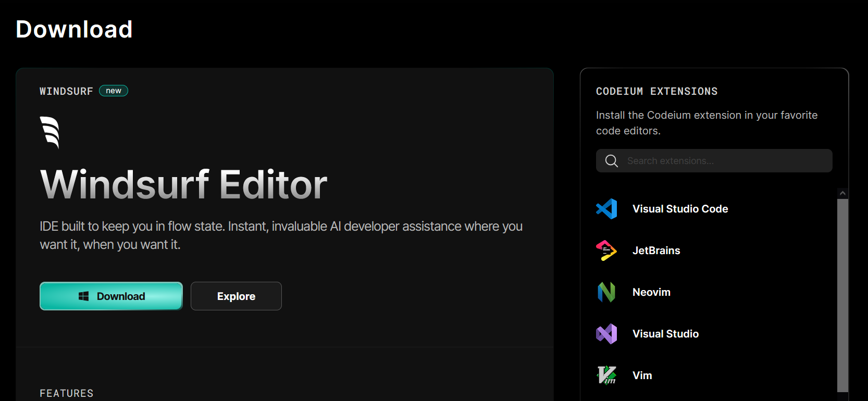868x401 pixels.
Task: Click the 'CODEIUM EXTENSIONS' heading
Action: [656, 91]
